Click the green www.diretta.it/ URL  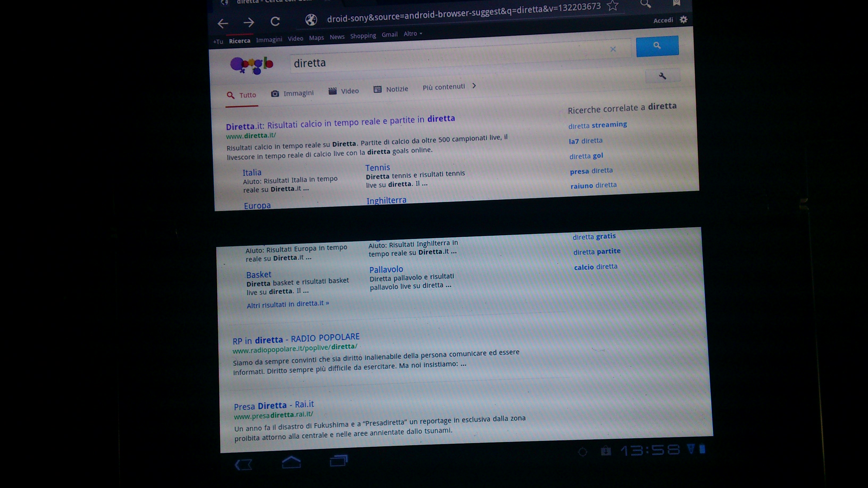click(x=251, y=136)
